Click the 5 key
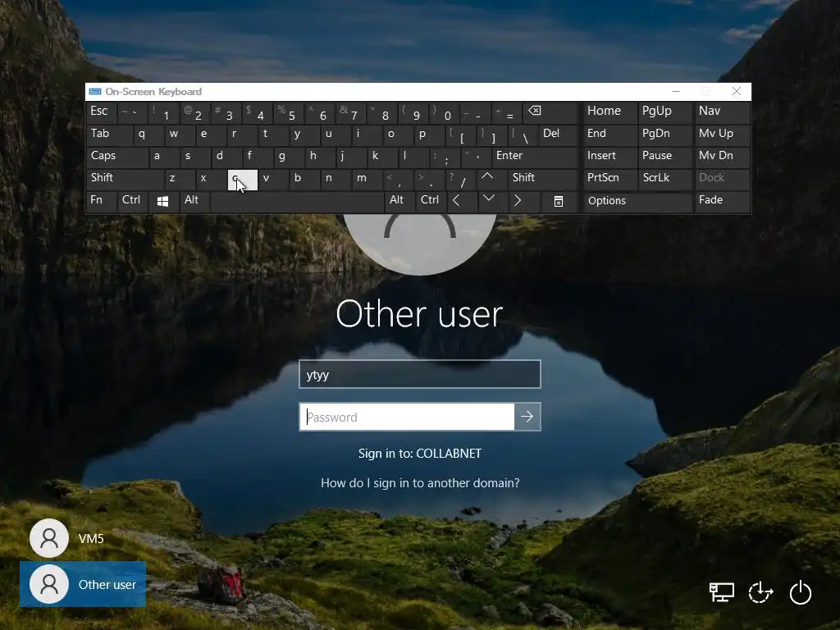Viewport: 840px width, 630px height. tap(289, 113)
